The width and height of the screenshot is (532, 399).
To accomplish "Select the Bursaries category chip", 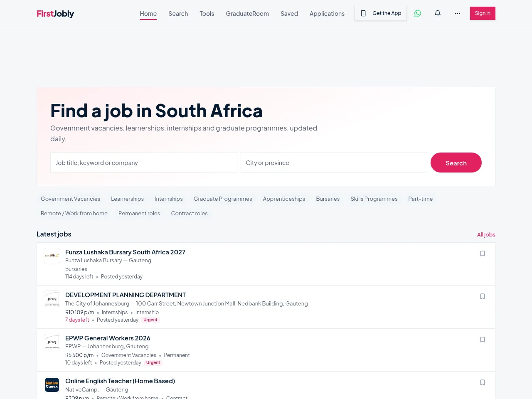I will coord(328,199).
